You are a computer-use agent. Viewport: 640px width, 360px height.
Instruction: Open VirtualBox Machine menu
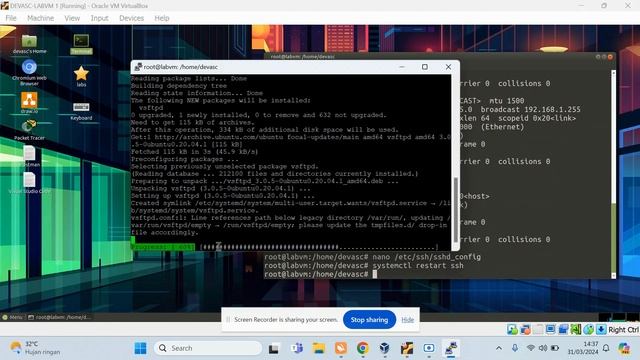pos(40,18)
